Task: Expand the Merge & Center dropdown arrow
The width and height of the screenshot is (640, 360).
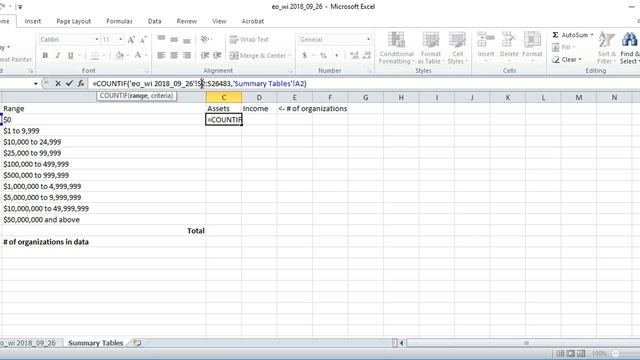Action: click(290, 56)
